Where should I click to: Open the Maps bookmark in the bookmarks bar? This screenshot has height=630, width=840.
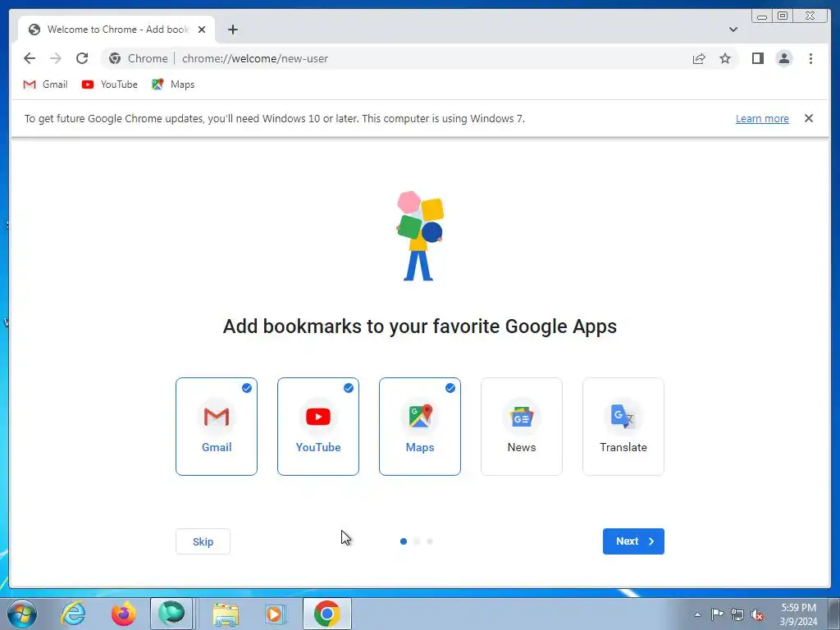pyautogui.click(x=174, y=84)
